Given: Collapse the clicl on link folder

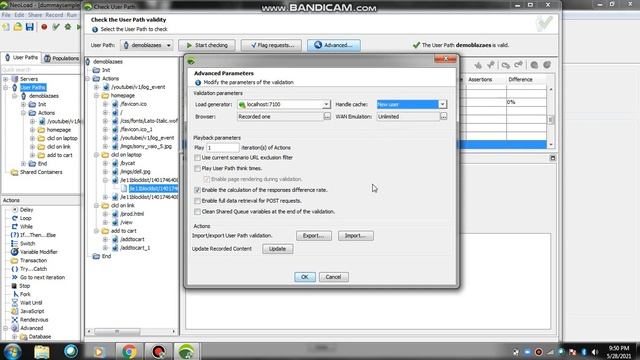Looking at the screenshot, I should 97,205.
